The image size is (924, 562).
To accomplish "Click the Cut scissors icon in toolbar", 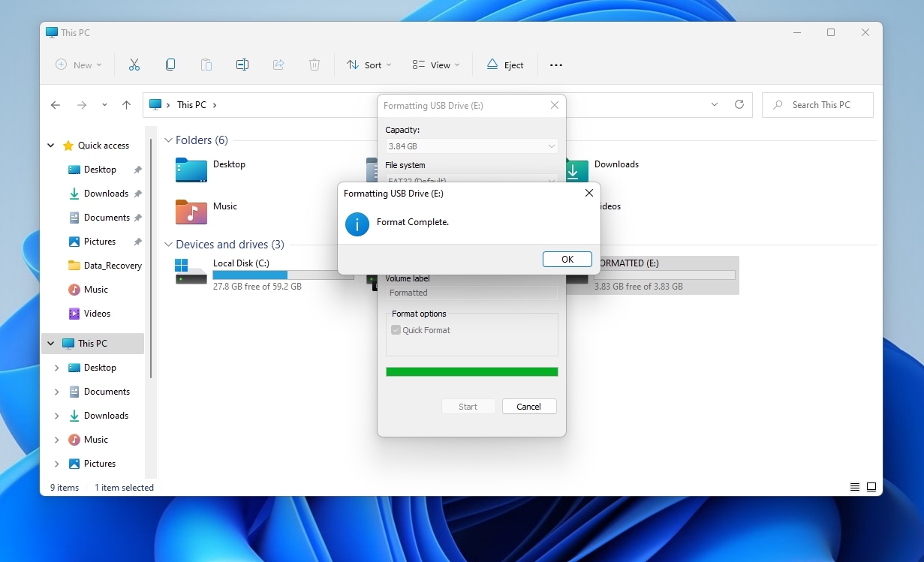I will pos(134,65).
